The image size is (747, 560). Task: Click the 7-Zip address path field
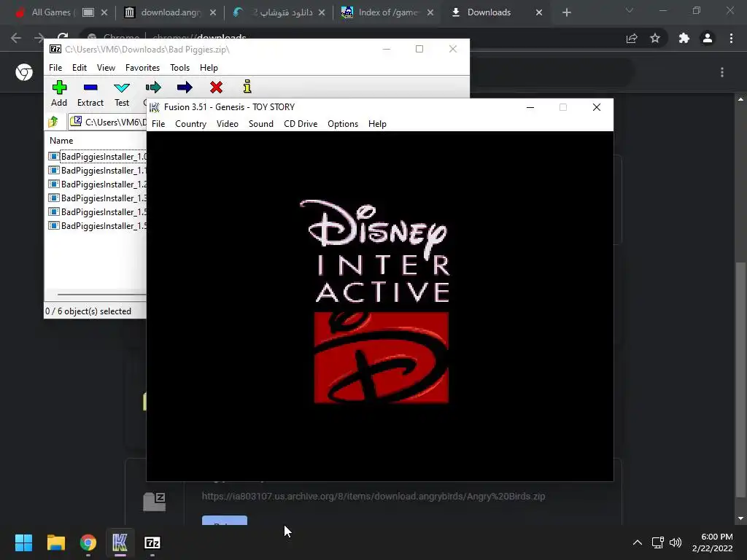(108, 122)
